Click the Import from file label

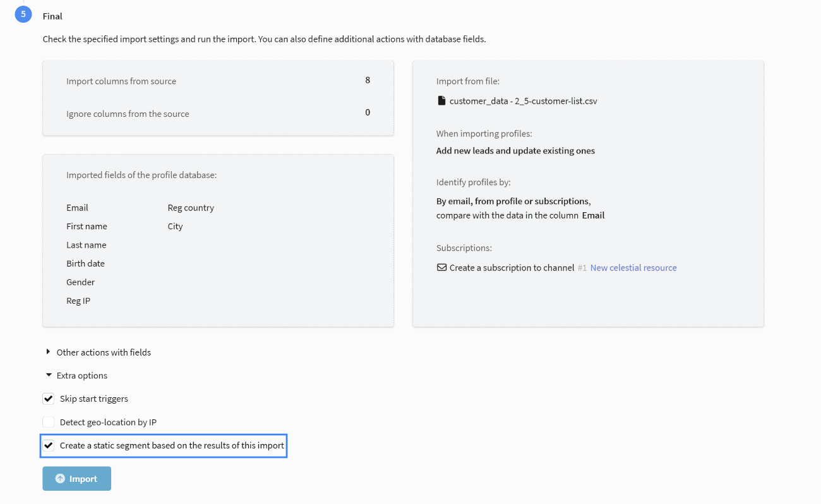(x=467, y=81)
